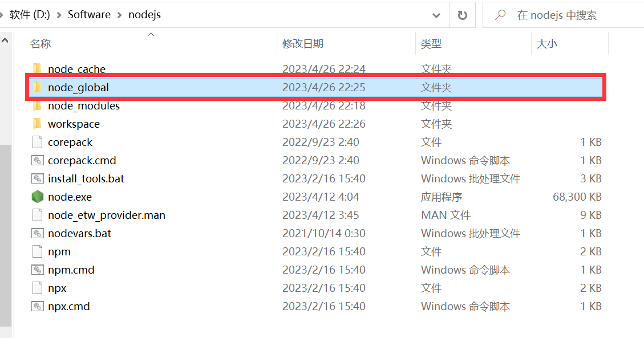This screenshot has height=338, width=644.
Task: Click the npx.cmd script file icon
Action: click(36, 306)
